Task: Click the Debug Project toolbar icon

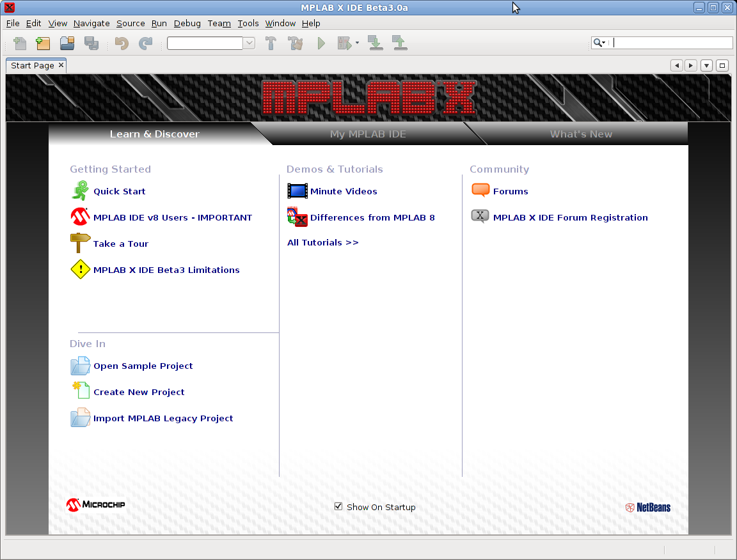Action: click(x=344, y=43)
